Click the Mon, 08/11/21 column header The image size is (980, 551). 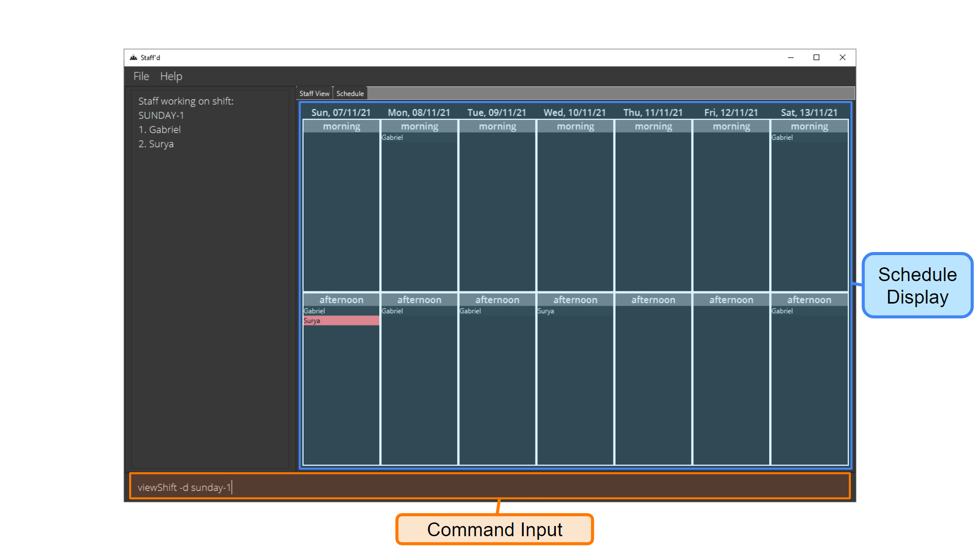coord(419,113)
